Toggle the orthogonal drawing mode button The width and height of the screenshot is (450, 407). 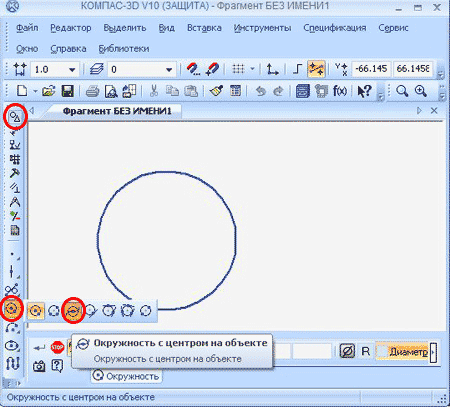pyautogui.click(x=297, y=69)
